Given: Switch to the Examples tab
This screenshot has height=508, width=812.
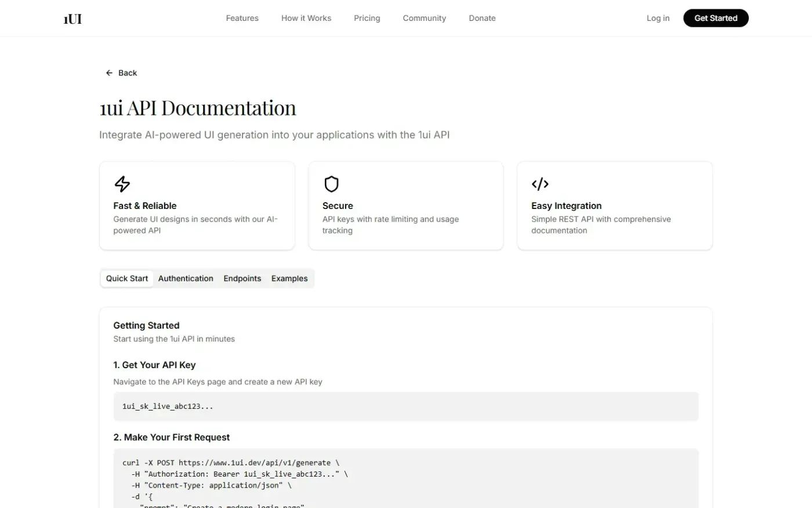Looking at the screenshot, I should [289, 279].
